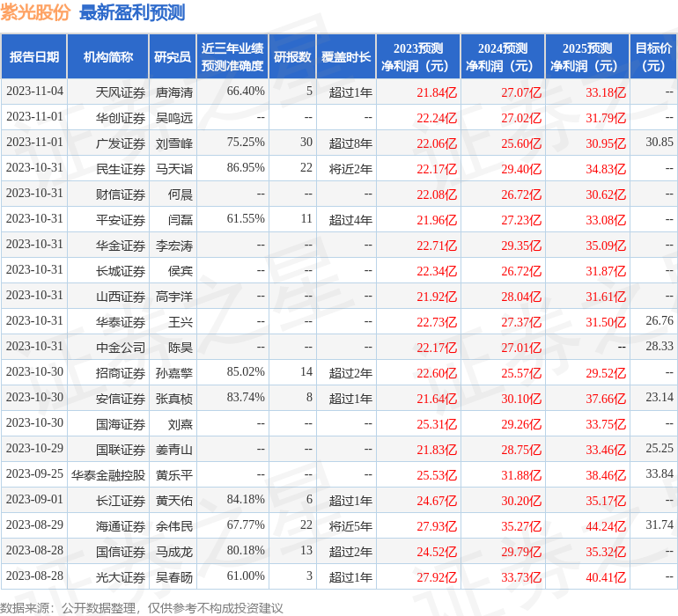Click the 最新盈利预测 heading
The width and height of the screenshot is (678, 616).
click(132, 12)
